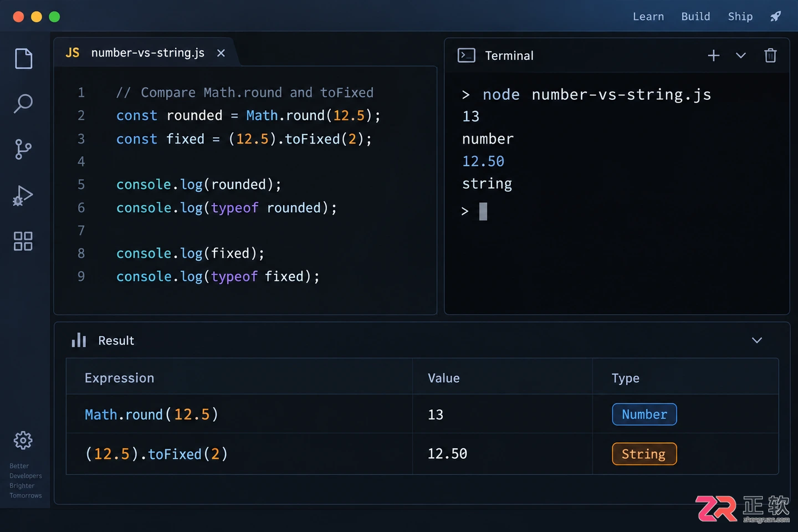
Task: Click line number 1 in editor gutter
Action: (x=81, y=93)
